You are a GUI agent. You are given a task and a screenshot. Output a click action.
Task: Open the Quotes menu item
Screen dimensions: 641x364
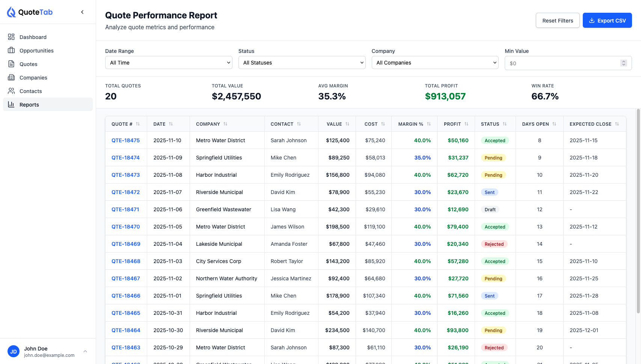click(x=29, y=64)
